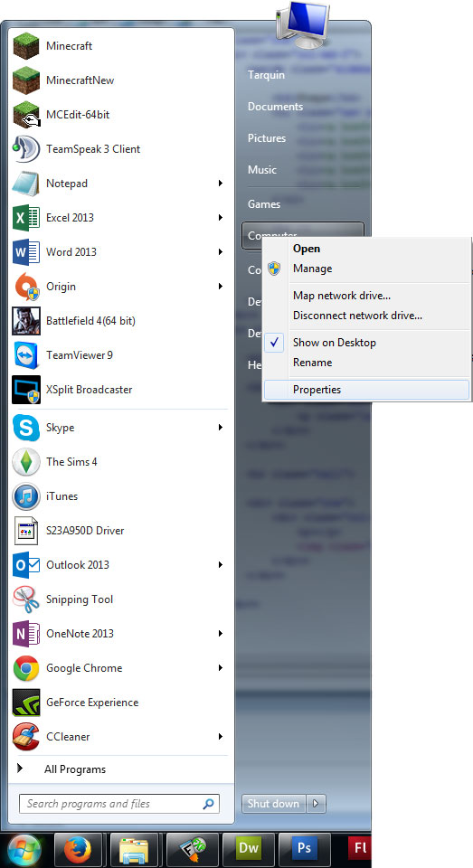
Task: Launch GeForce Experience icon
Action: point(26,702)
